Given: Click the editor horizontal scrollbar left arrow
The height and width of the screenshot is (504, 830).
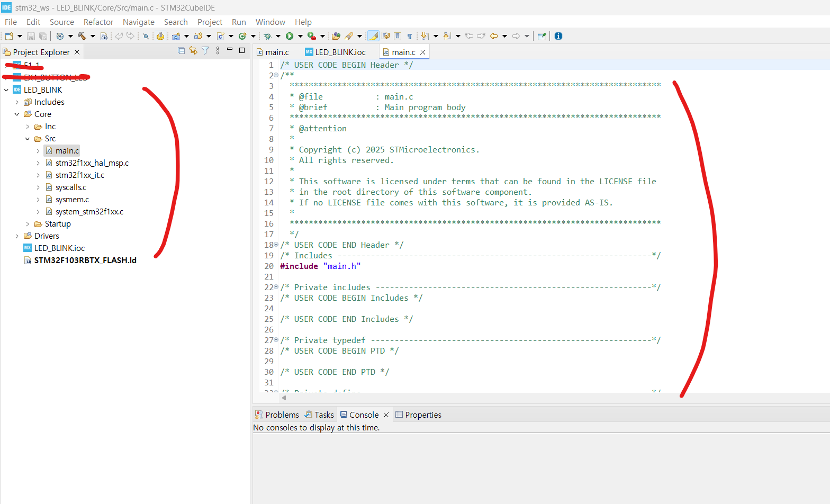Looking at the screenshot, I should pos(284,398).
